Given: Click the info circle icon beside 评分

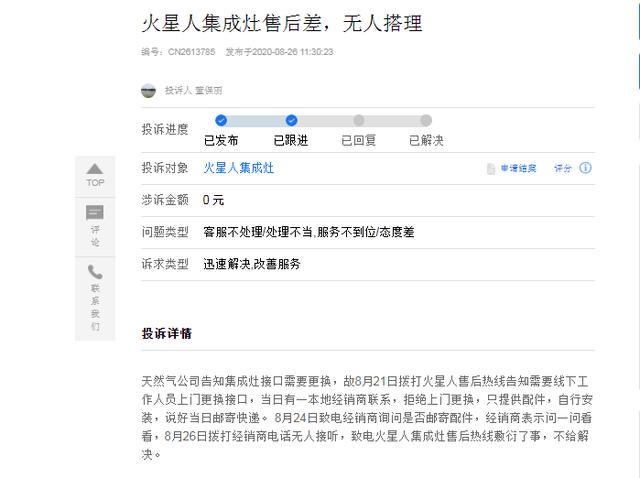Looking at the screenshot, I should coord(585,168).
